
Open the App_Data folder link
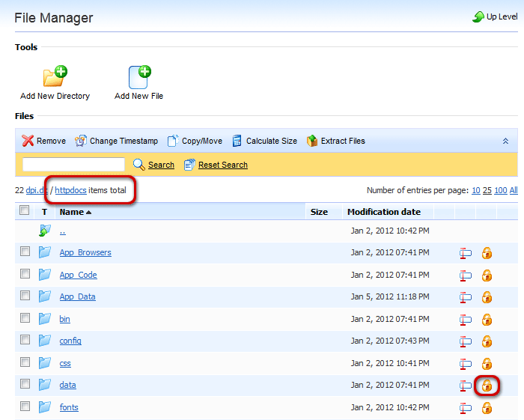pyautogui.click(x=78, y=296)
